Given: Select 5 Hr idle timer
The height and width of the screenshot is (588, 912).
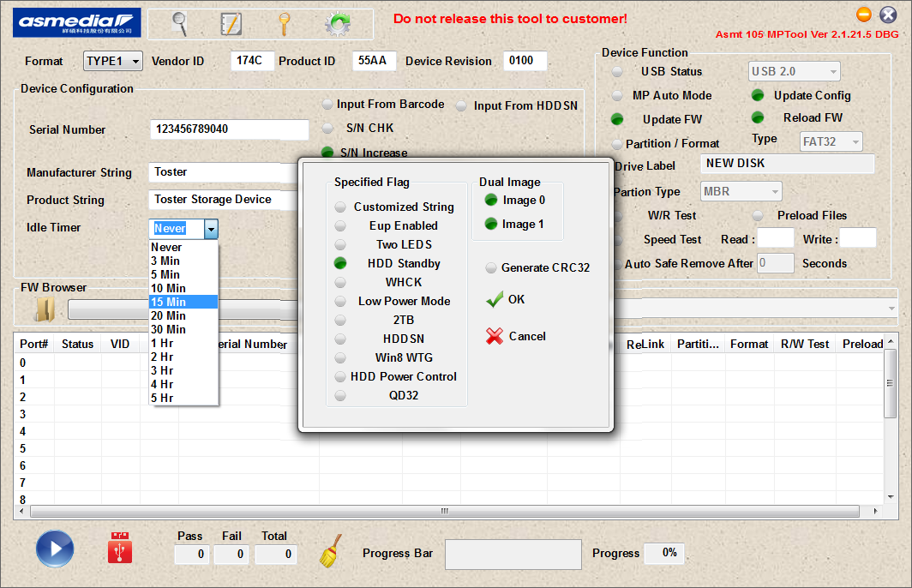Looking at the screenshot, I should pyautogui.click(x=183, y=398).
